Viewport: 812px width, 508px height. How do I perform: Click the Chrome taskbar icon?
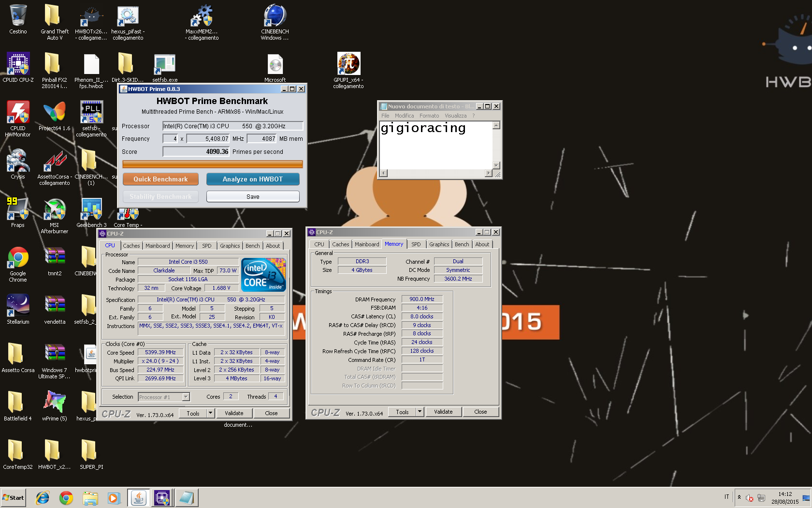(x=66, y=497)
